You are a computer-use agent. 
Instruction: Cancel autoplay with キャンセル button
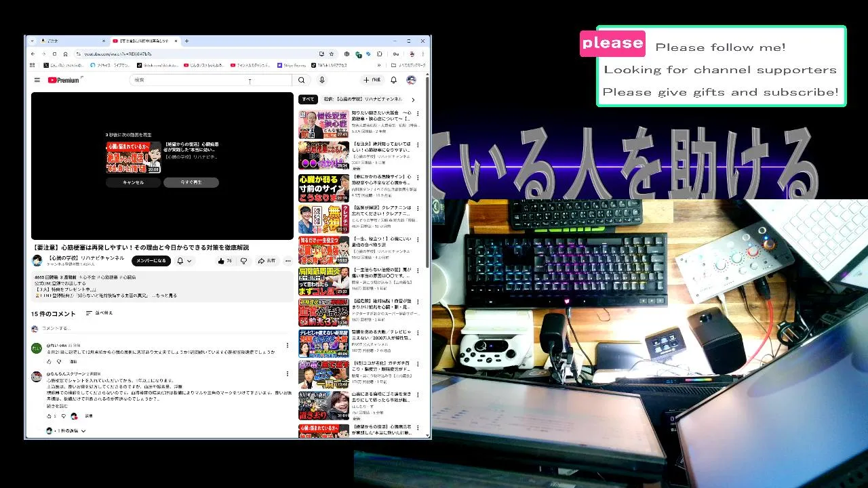pos(134,182)
